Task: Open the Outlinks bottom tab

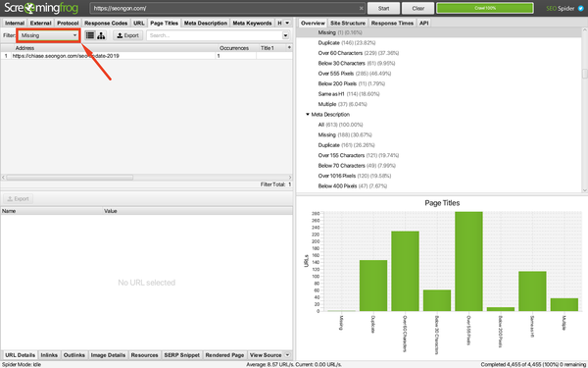Action: tap(74, 355)
